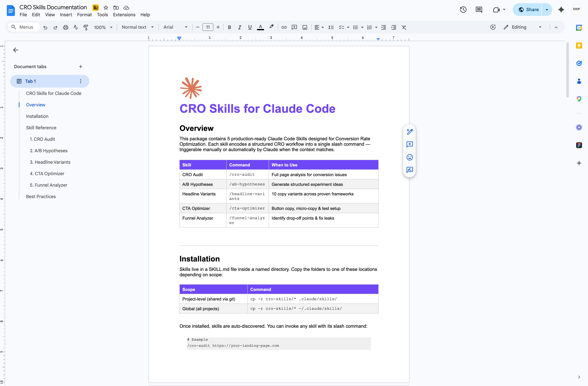Expand the bulleted list options dropdown
588x386 pixels.
(x=362, y=27)
